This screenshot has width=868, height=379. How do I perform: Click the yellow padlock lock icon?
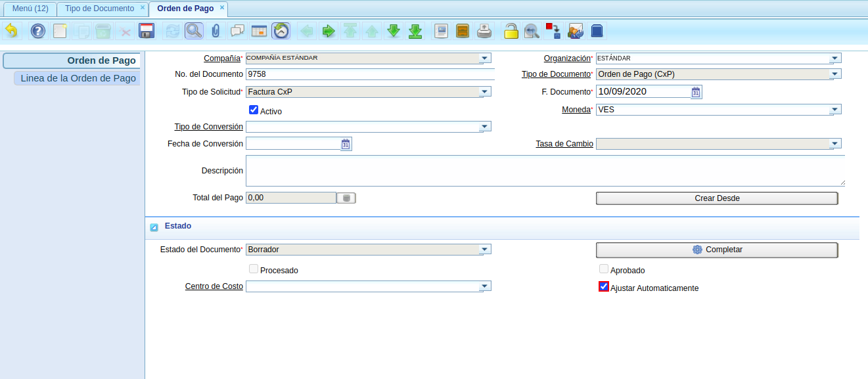tap(511, 31)
